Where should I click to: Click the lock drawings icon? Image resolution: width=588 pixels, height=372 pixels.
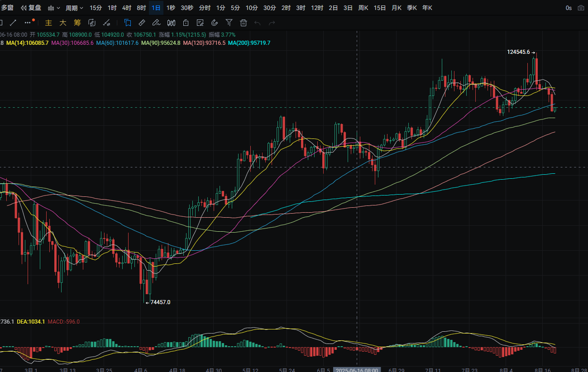coord(186,23)
